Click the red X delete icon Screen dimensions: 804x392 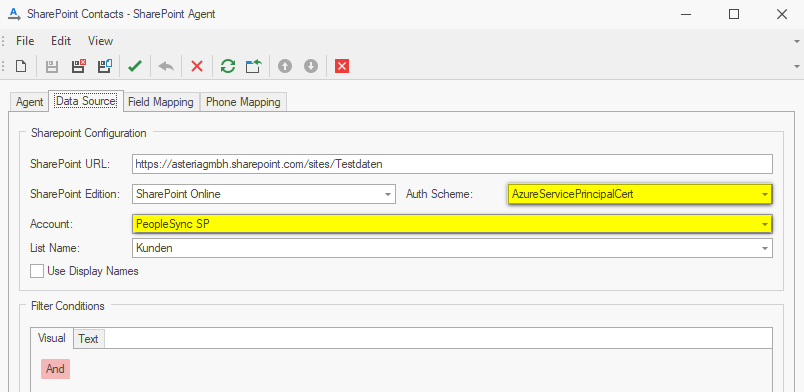[197, 66]
